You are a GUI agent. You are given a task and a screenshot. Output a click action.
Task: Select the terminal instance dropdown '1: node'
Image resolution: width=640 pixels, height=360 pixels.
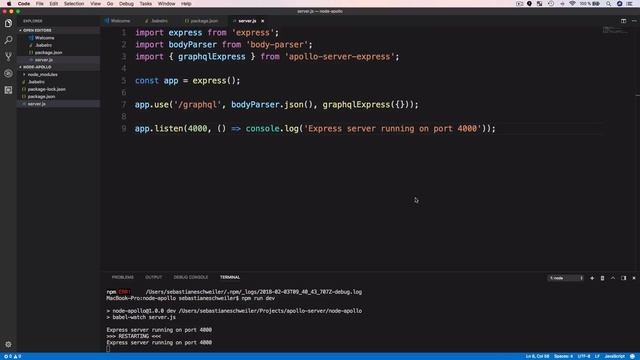(x=565, y=278)
